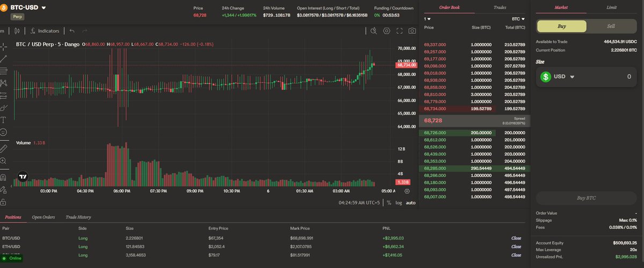
Task: Select the text annotation tool
Action: click(x=4, y=120)
